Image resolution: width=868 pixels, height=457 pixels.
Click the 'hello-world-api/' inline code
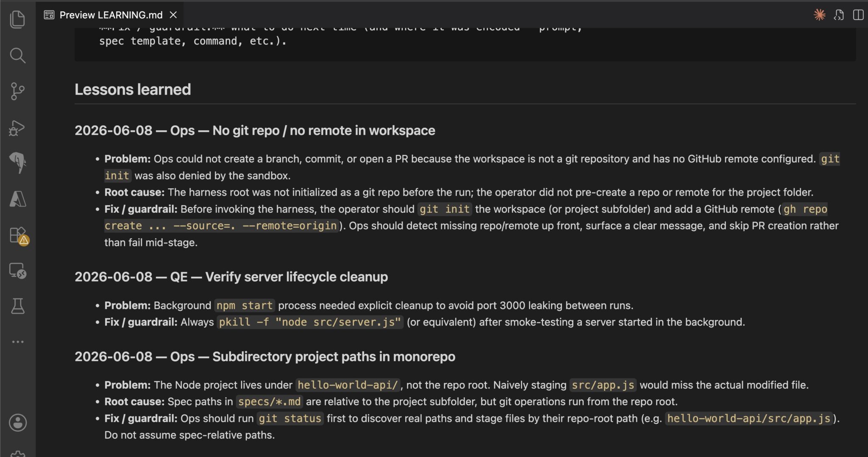[348, 385]
